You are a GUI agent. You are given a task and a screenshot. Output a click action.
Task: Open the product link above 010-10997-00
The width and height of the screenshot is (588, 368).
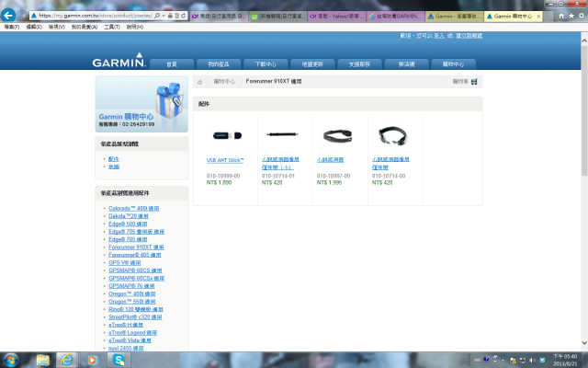(331, 160)
